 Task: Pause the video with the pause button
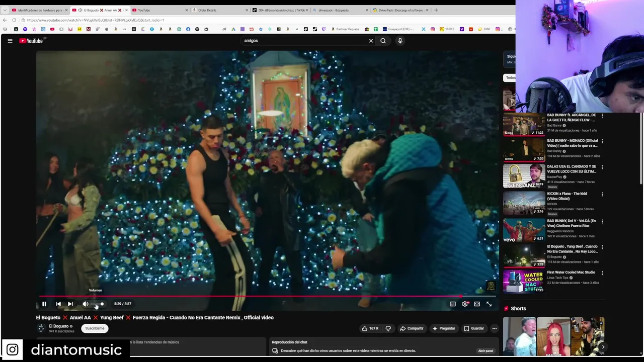click(44, 304)
